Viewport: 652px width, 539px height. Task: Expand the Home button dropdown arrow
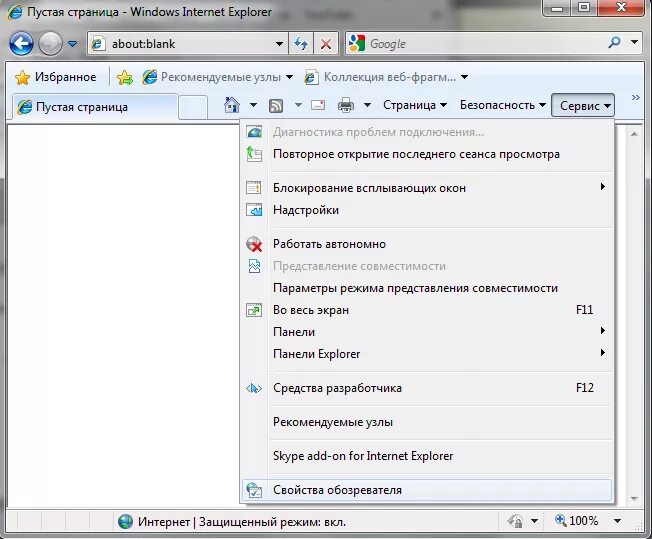(x=253, y=105)
